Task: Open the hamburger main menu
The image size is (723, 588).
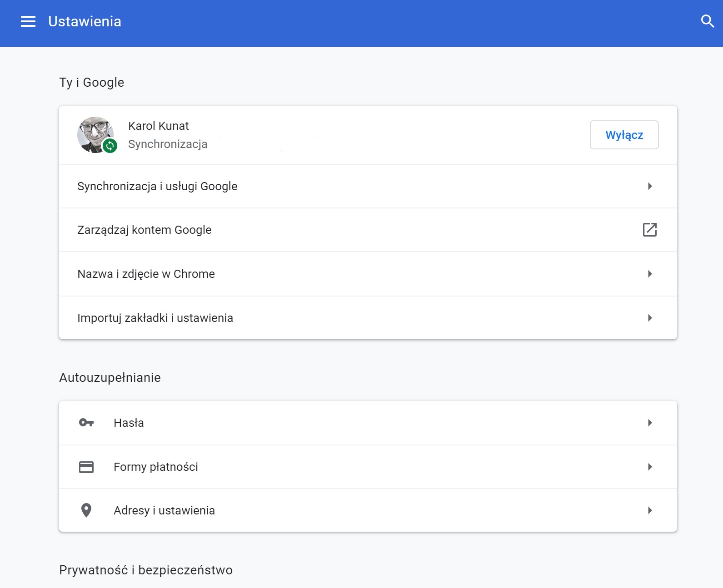Action: tap(28, 21)
